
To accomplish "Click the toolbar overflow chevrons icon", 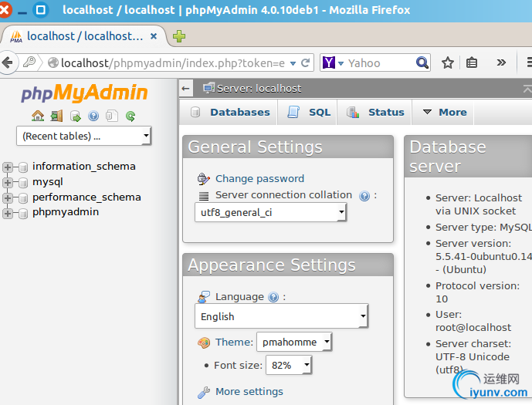I will pos(501,62).
